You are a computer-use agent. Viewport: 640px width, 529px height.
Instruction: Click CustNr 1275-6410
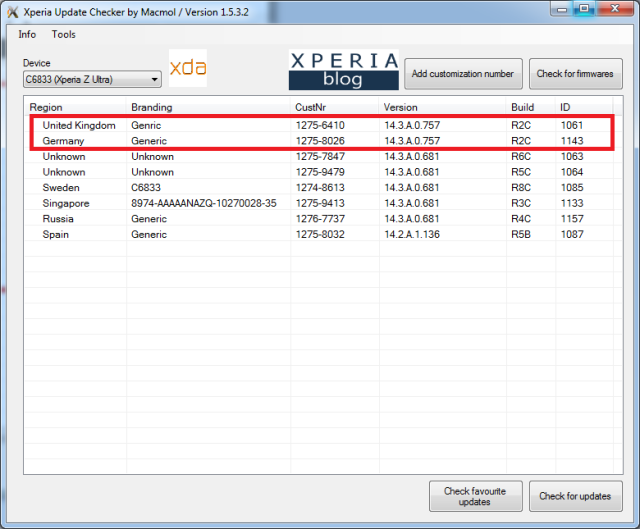pos(320,125)
